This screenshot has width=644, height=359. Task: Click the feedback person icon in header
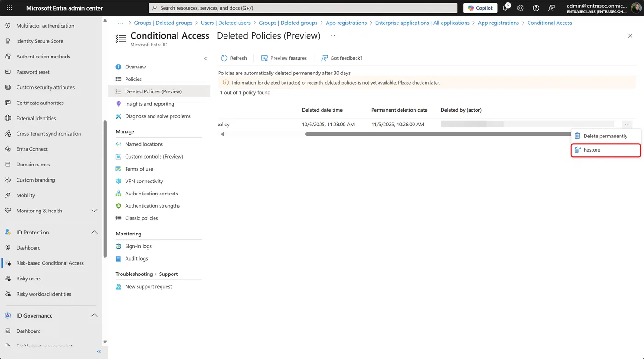click(552, 8)
